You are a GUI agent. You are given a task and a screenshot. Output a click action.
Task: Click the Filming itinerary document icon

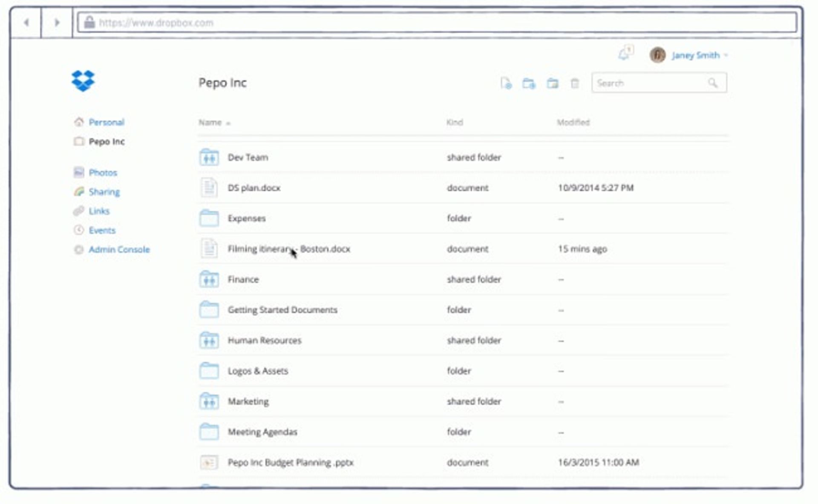click(x=209, y=249)
